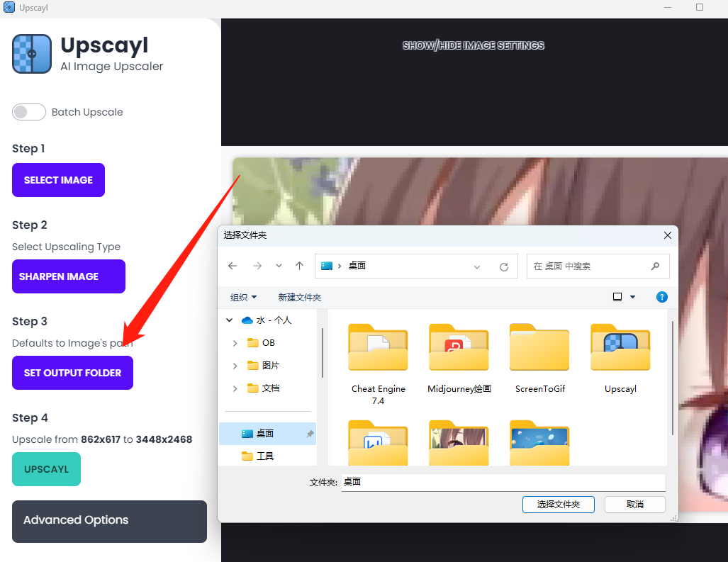Close the 选择文件夹 dialog
The height and width of the screenshot is (562, 728).
point(668,235)
